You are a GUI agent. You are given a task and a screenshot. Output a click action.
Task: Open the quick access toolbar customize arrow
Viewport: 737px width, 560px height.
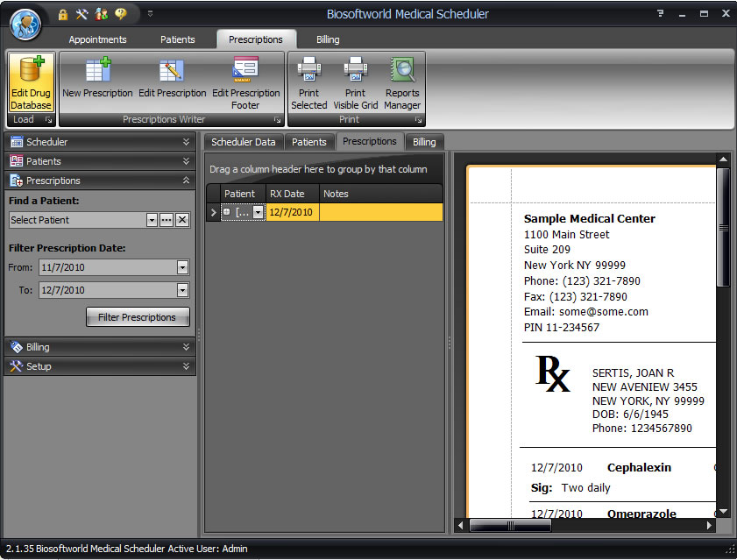coord(151,14)
